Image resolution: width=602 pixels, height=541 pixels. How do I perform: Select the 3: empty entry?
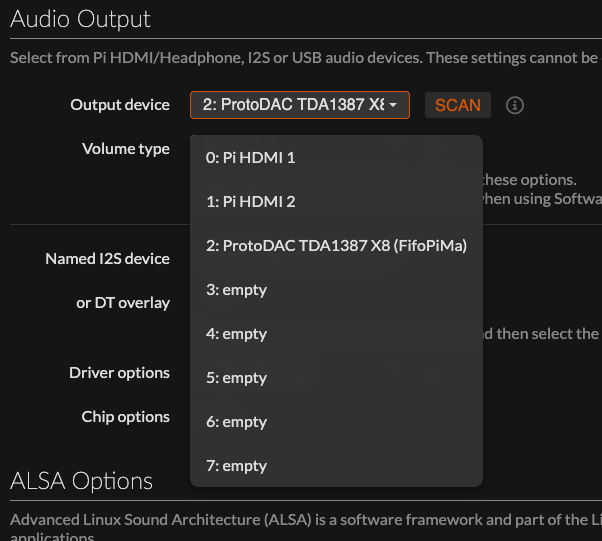pos(336,290)
